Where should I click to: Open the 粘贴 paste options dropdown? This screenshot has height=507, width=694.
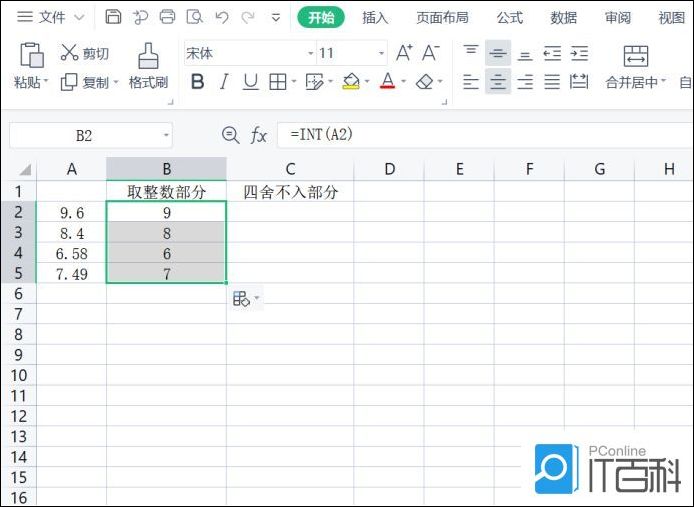point(46,82)
